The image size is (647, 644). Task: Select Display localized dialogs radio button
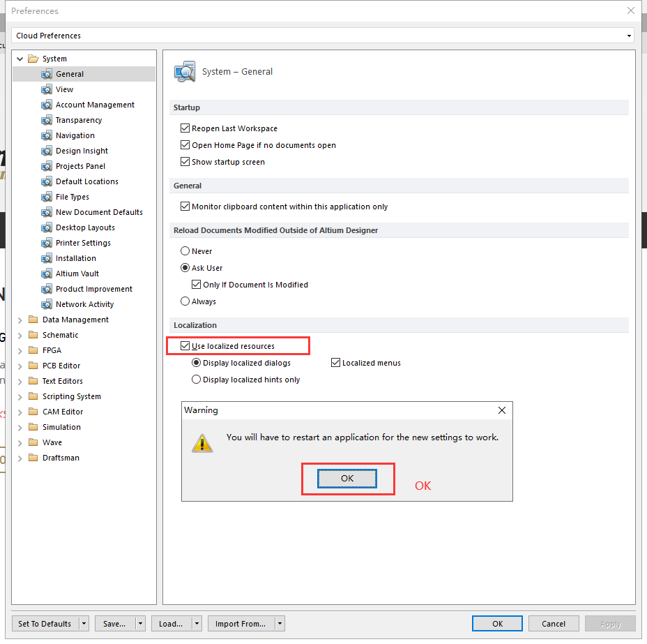(x=196, y=362)
